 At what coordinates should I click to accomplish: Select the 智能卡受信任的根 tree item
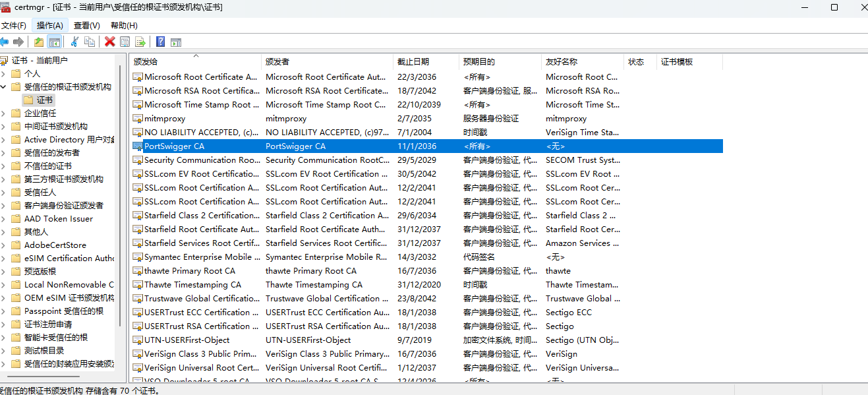click(55, 337)
